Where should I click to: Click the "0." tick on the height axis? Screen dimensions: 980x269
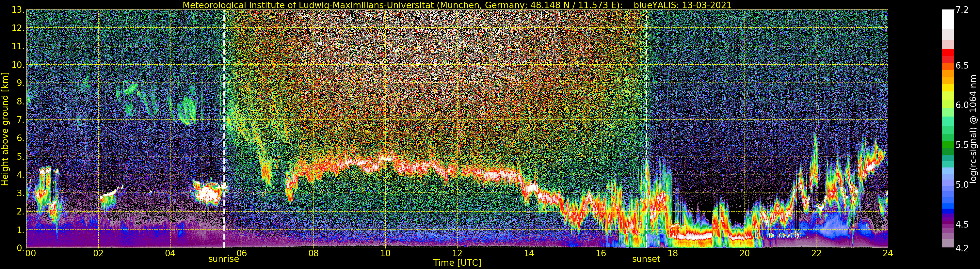21,248
